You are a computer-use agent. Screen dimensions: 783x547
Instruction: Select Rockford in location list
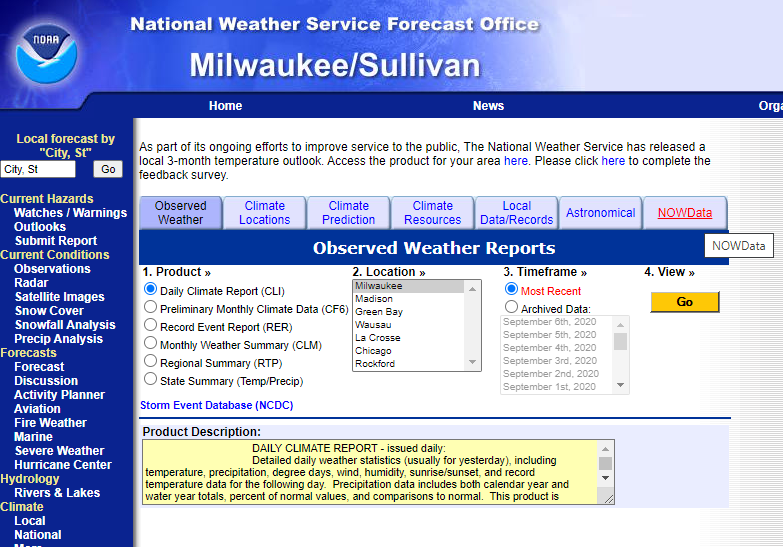[x=409, y=364]
